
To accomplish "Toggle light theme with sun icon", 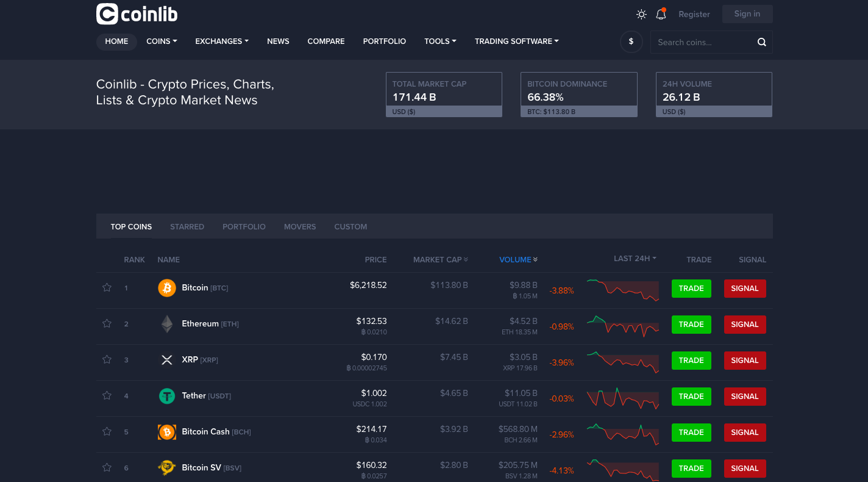I will (x=641, y=14).
